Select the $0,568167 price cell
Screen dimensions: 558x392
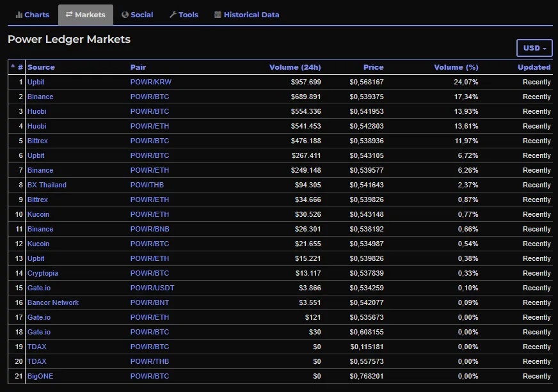click(367, 82)
